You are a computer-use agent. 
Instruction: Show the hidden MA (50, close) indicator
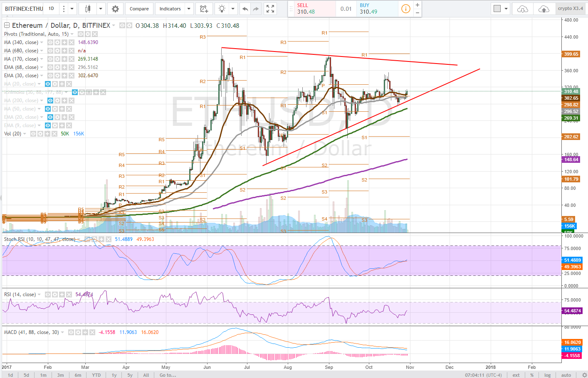[48, 109]
